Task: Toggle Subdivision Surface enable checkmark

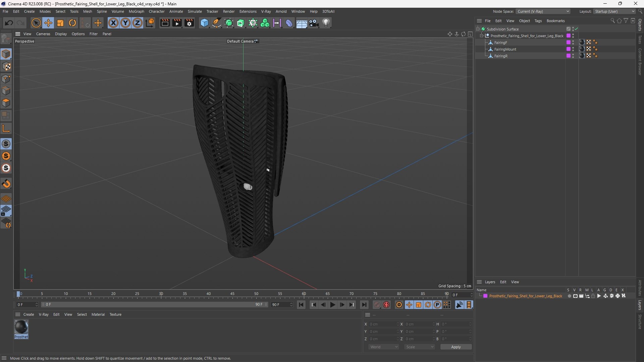Action: coord(576,29)
